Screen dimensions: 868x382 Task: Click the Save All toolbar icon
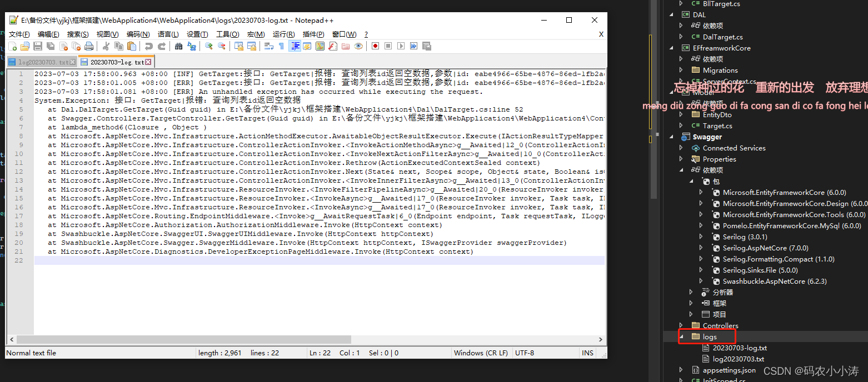click(x=50, y=46)
